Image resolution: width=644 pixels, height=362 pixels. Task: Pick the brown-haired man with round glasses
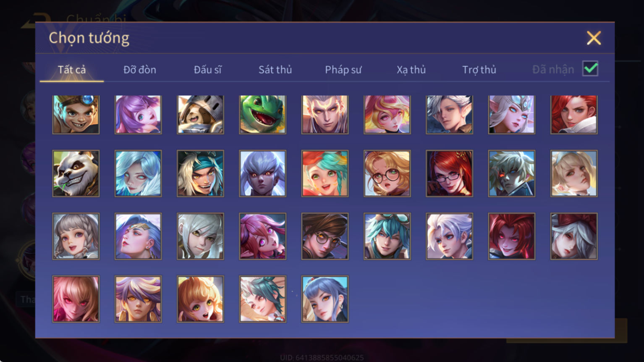pyautogui.click(x=325, y=236)
